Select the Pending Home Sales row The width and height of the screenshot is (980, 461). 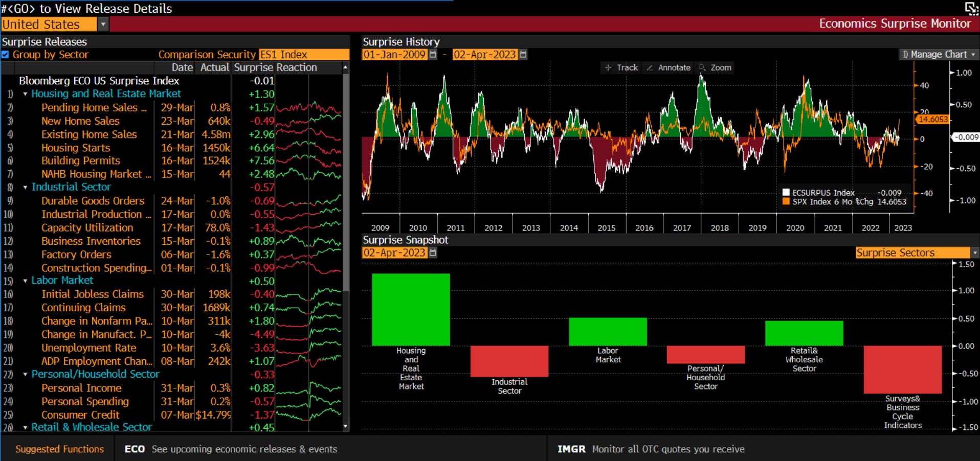171,108
